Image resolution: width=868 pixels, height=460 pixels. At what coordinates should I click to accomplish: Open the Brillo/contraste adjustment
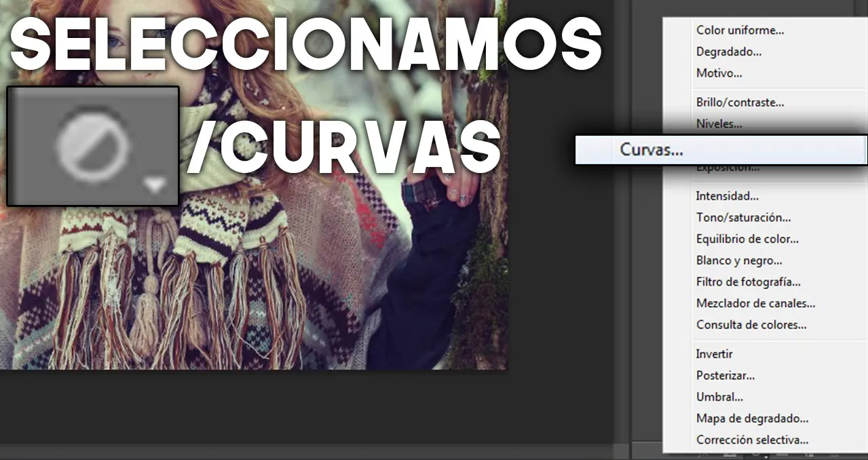[740, 102]
